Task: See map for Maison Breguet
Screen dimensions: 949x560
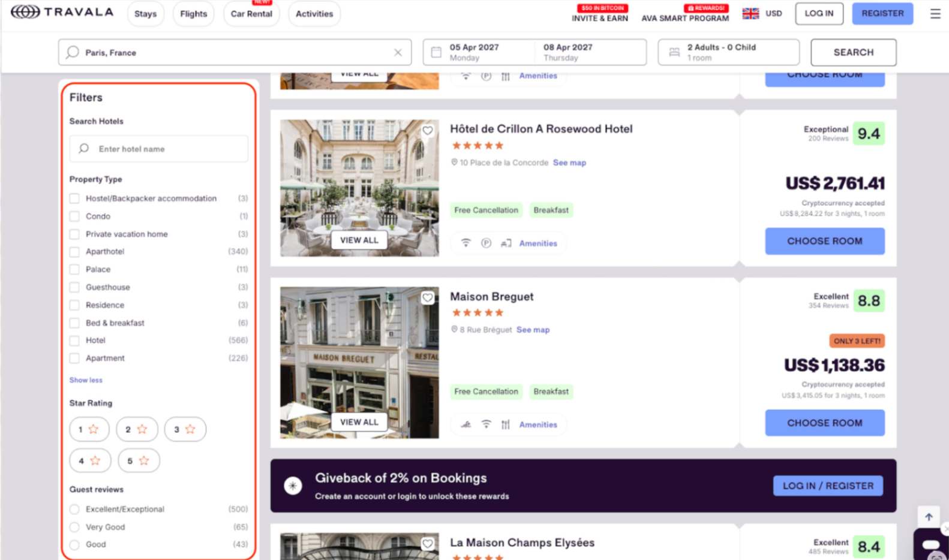Action: click(x=533, y=330)
